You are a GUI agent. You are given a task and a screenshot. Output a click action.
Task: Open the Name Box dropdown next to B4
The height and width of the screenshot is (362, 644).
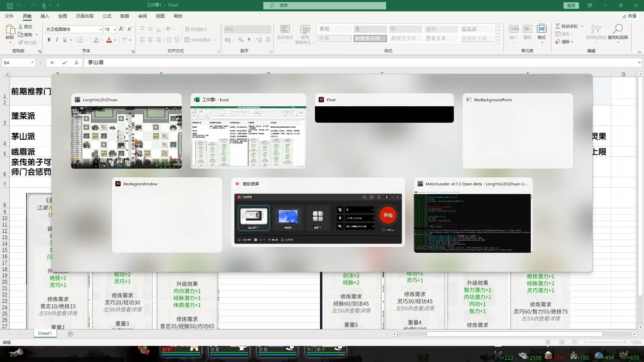click(x=32, y=63)
